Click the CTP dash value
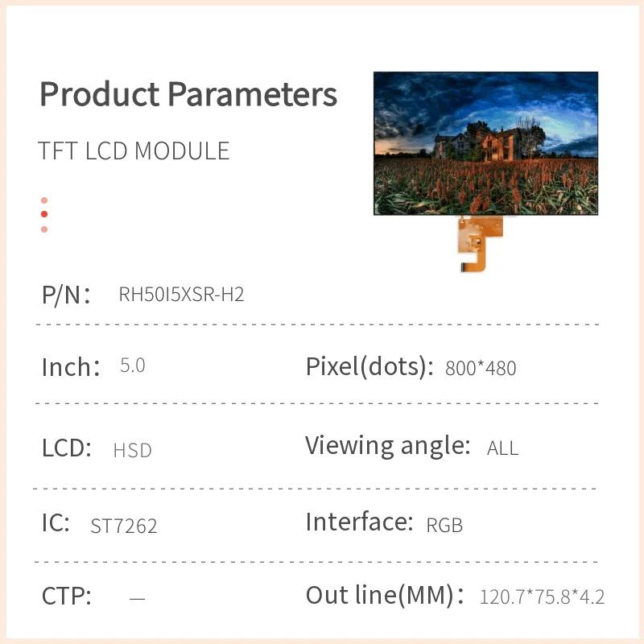Image resolution: width=644 pixels, height=644 pixels. coord(137,598)
